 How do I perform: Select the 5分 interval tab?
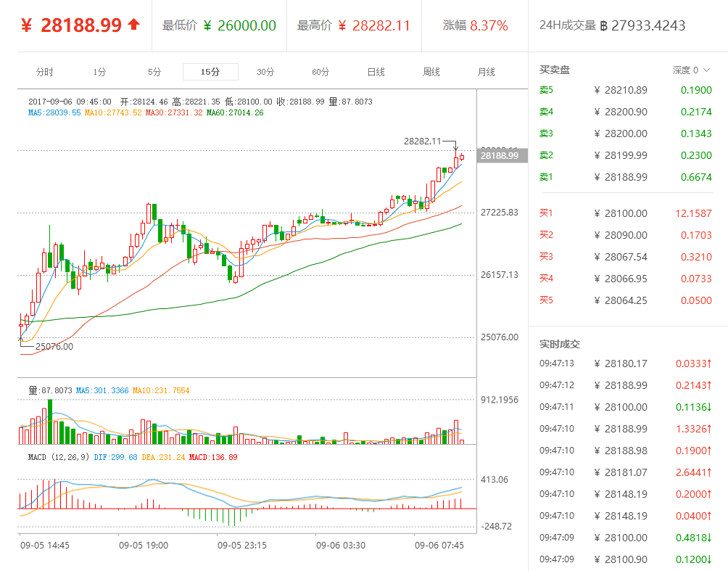[154, 72]
